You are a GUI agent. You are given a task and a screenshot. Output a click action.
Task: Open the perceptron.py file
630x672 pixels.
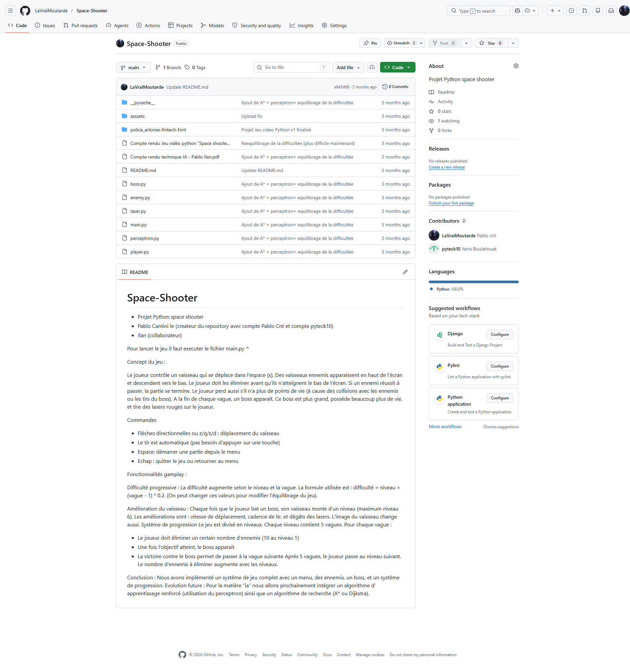[144, 238]
